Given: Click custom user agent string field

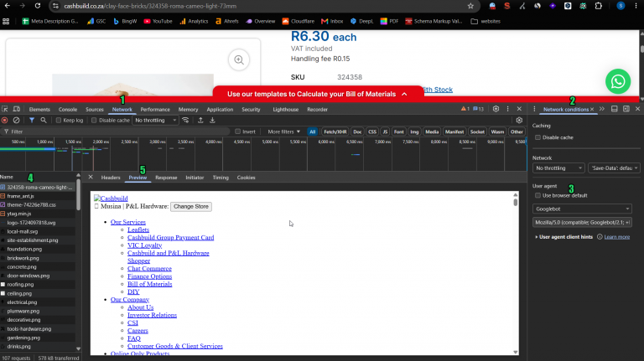Looking at the screenshot, I should tap(582, 222).
